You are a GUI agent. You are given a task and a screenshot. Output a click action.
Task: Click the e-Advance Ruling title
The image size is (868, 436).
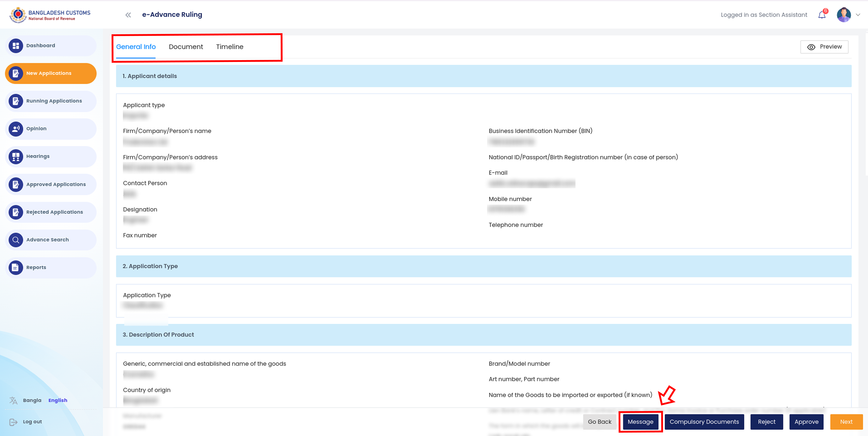pos(172,15)
